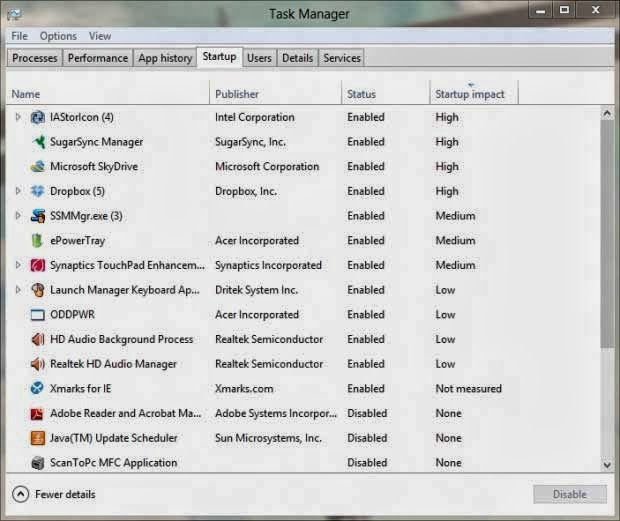Click the ePowerTray battery icon
Screen dimensions: 620x521
point(37,240)
